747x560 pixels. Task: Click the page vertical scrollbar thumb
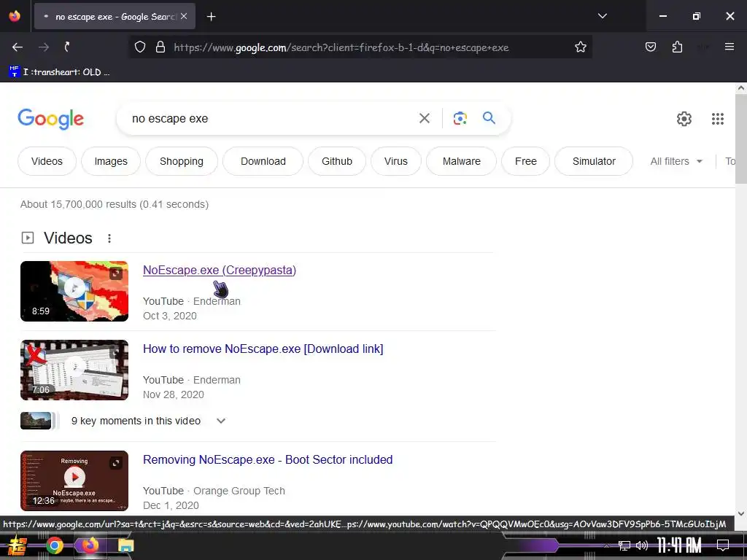point(741,139)
